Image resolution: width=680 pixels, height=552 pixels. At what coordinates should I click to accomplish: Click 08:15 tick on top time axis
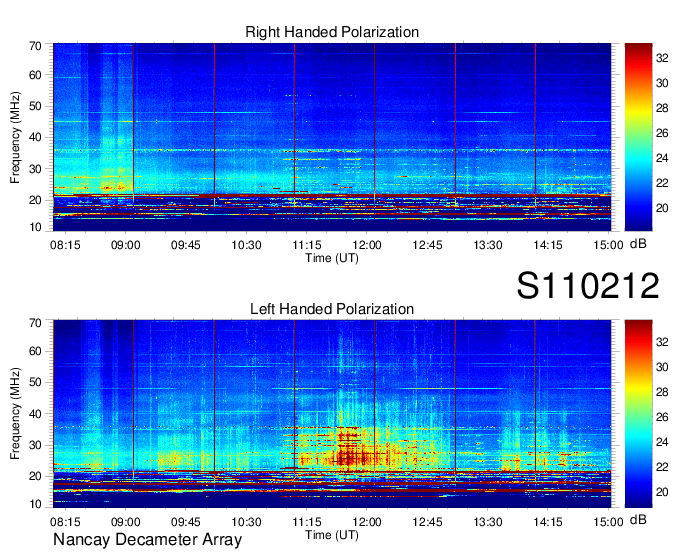click(x=65, y=245)
